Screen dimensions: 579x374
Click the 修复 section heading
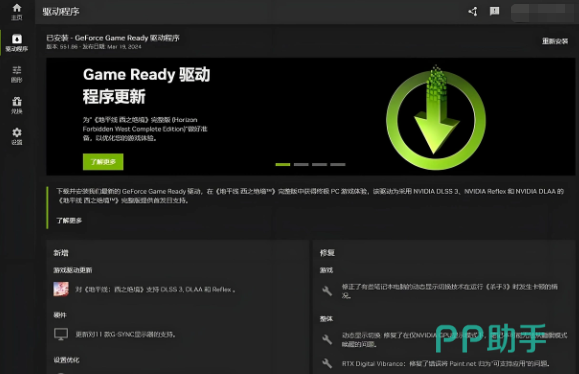tap(327, 253)
